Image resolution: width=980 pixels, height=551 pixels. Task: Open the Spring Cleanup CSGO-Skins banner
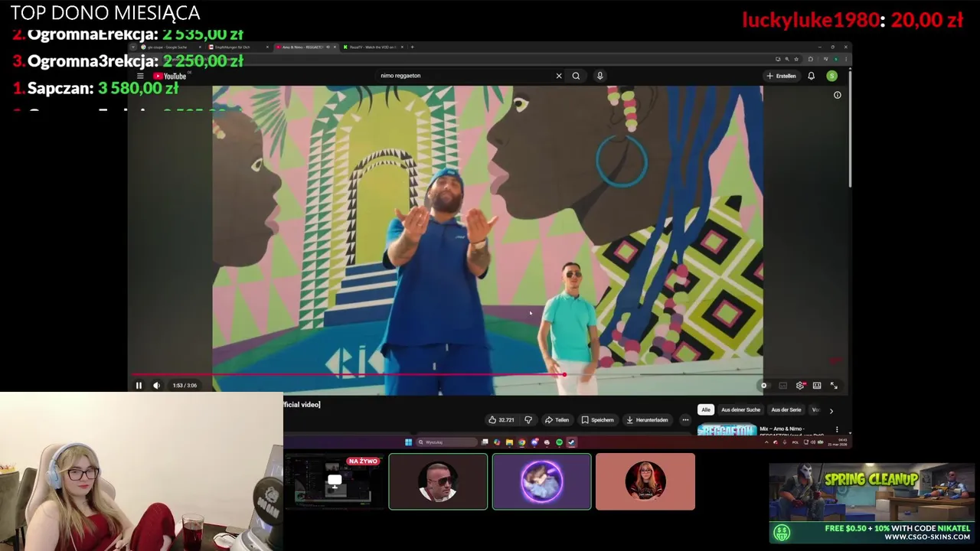click(871, 503)
